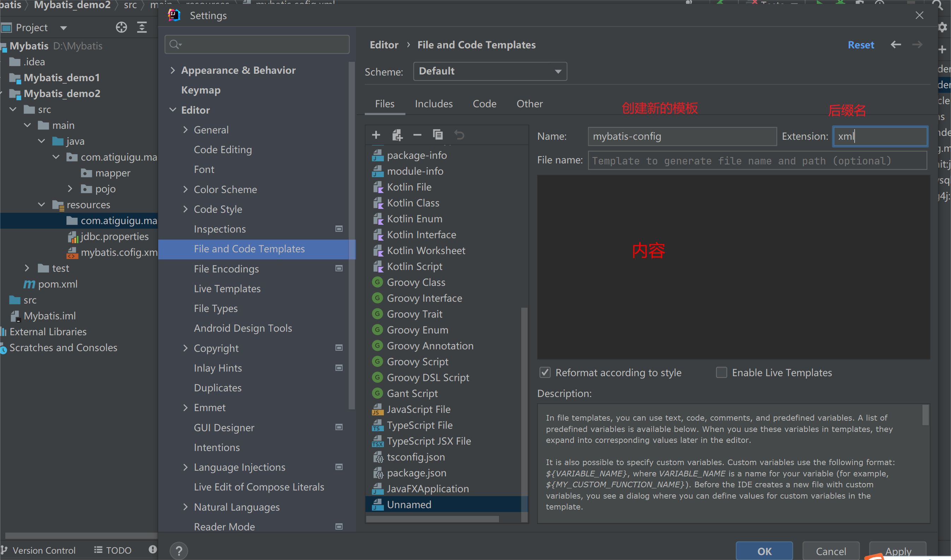Expand the Code Style settings node
This screenshot has height=560, width=951.
pos(185,209)
